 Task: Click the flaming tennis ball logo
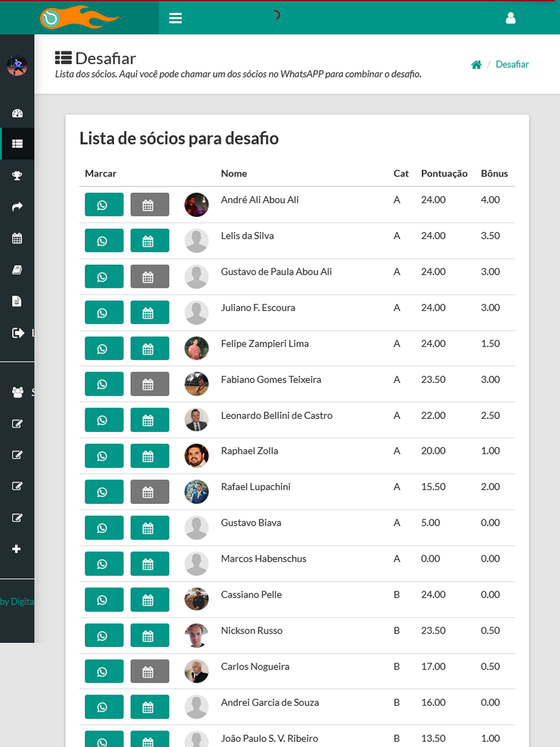click(79, 17)
